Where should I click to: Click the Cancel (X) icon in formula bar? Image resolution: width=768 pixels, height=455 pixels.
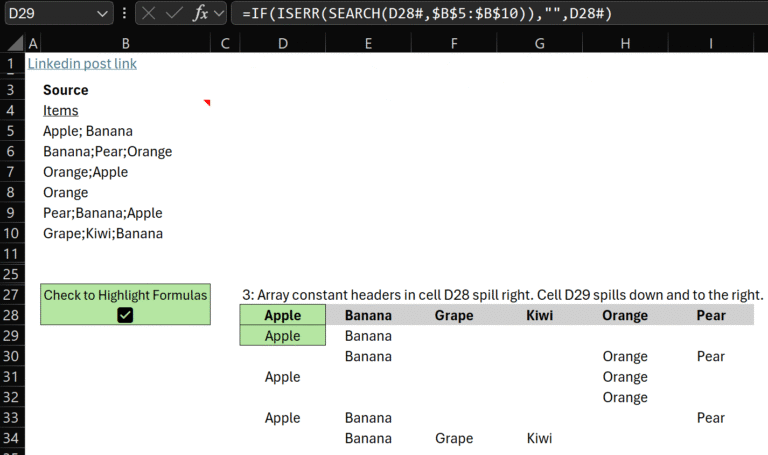click(148, 13)
